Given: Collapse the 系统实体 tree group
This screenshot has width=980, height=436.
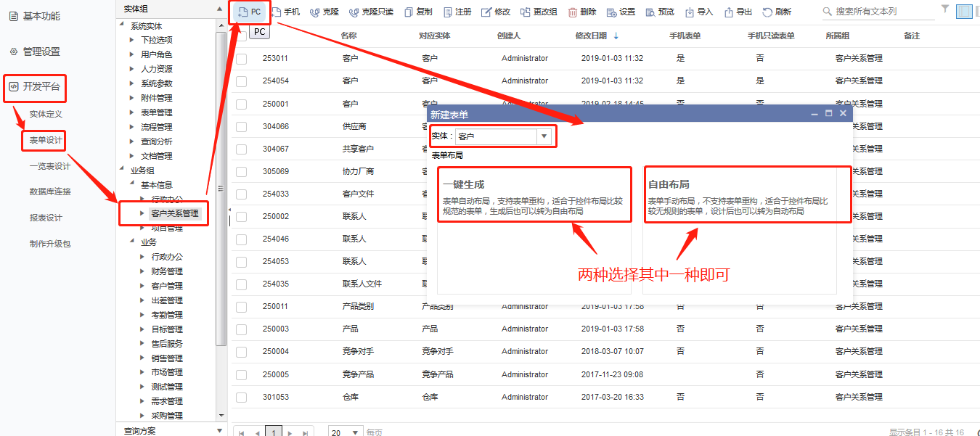Looking at the screenshot, I should click(x=122, y=26).
